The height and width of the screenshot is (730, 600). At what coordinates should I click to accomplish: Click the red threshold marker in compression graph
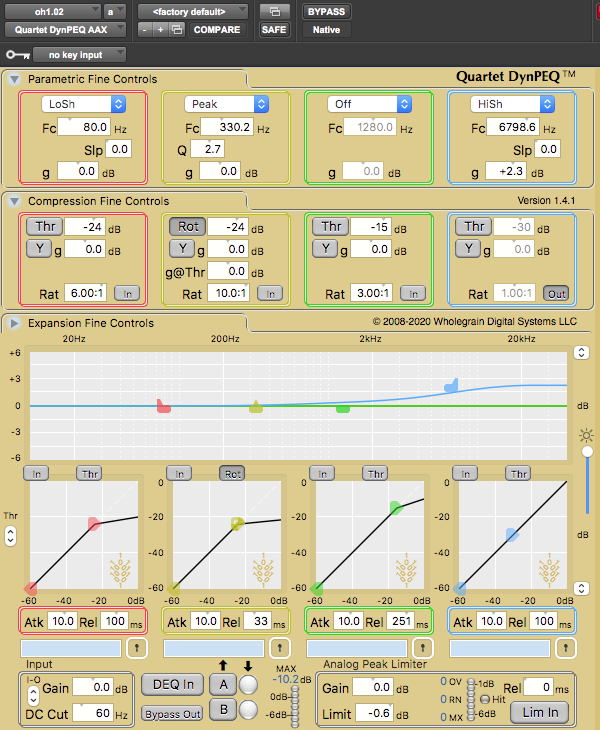tap(94, 524)
